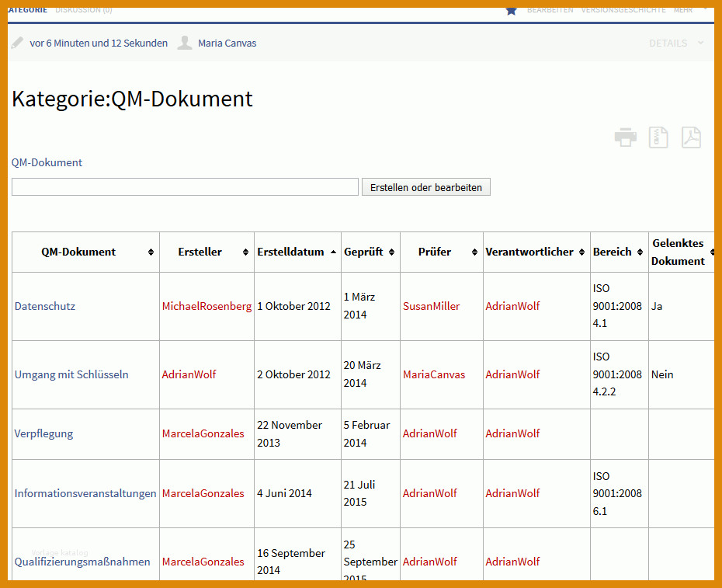Open the Bearbeiten tab
Screen dimensions: 722x588
[550, 10]
